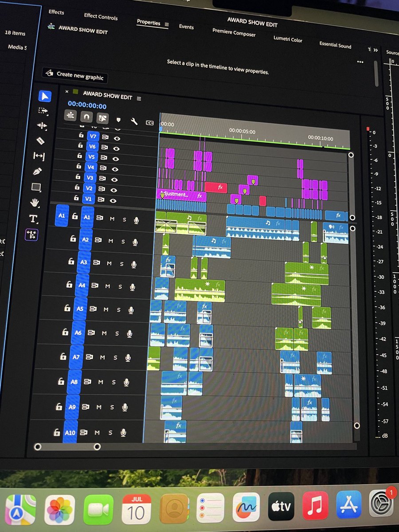The height and width of the screenshot is (532, 399).
Task: Target the A10 track header
Action: pos(70,431)
